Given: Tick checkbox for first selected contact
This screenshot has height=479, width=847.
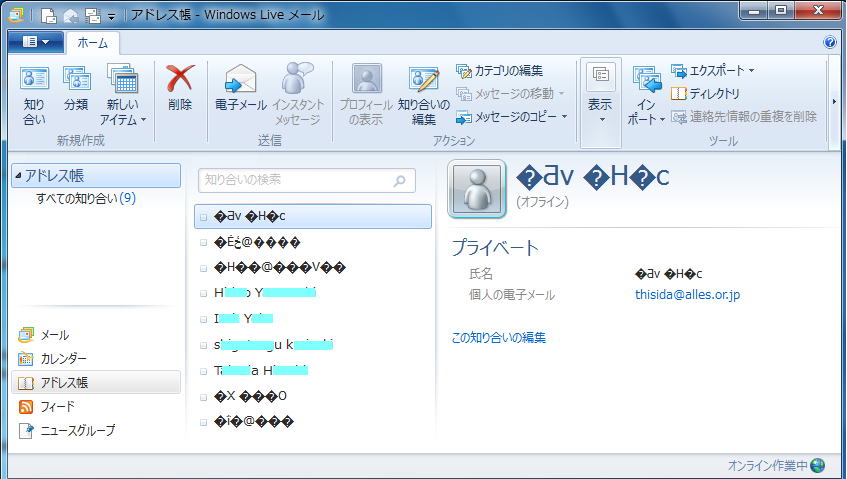Looking at the screenshot, I should pyautogui.click(x=204, y=217).
